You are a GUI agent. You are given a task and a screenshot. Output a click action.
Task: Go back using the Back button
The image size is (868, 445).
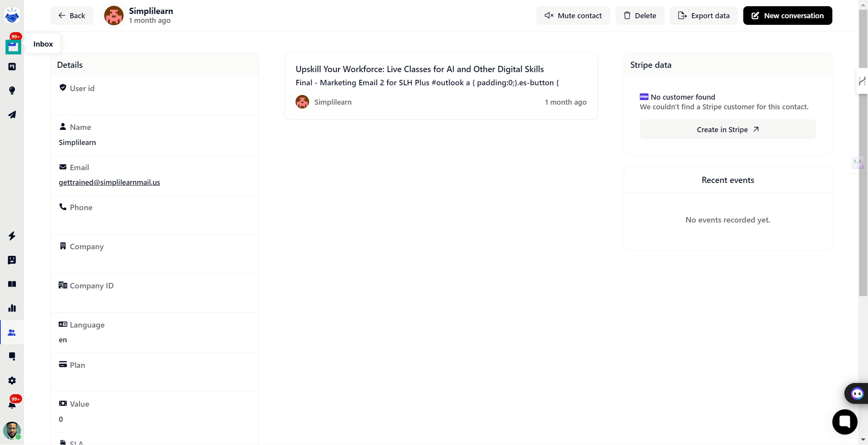[72, 16]
